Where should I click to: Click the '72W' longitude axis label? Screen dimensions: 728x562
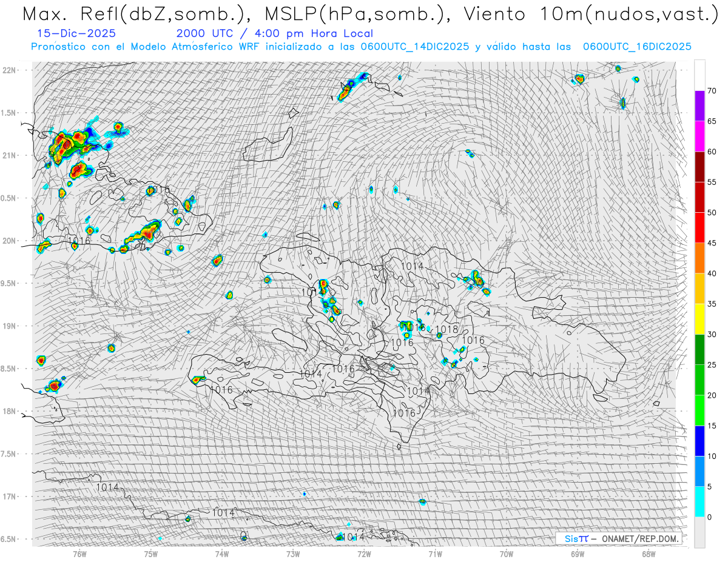(364, 554)
